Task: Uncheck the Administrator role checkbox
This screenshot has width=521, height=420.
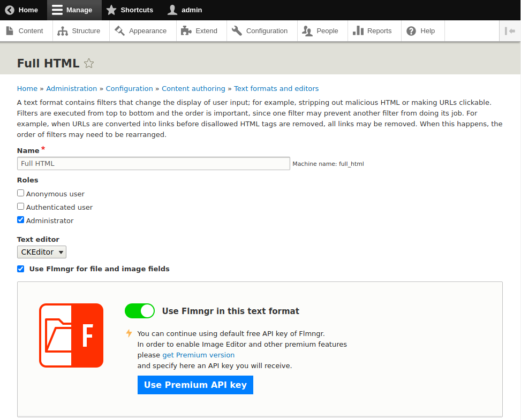Action: point(20,220)
